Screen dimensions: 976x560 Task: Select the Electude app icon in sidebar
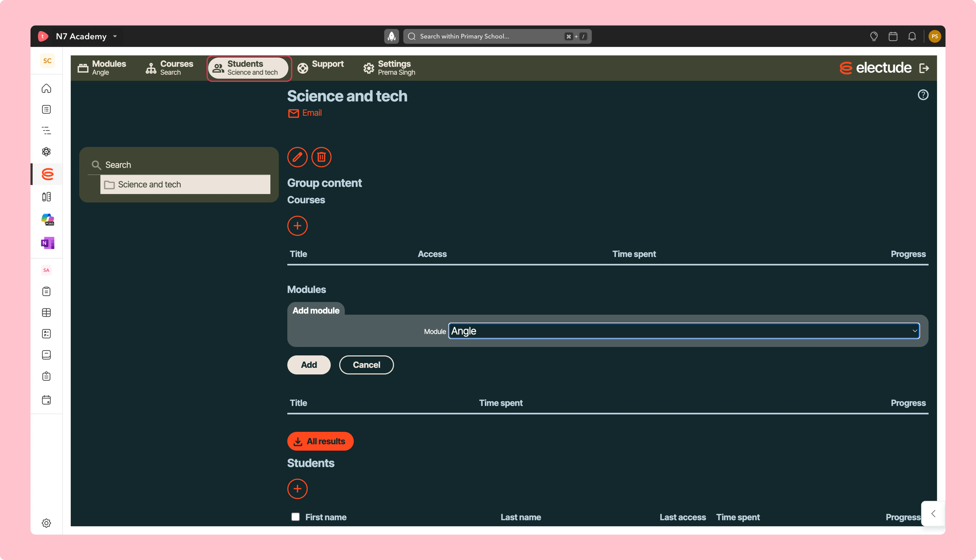pyautogui.click(x=47, y=174)
